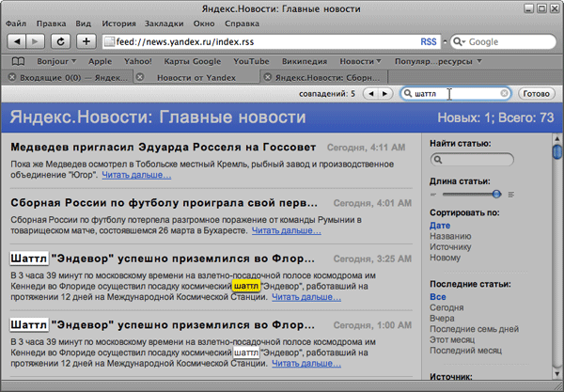The width and height of the screenshot is (564, 392).
Task: Open the История menu
Action: pos(118,24)
